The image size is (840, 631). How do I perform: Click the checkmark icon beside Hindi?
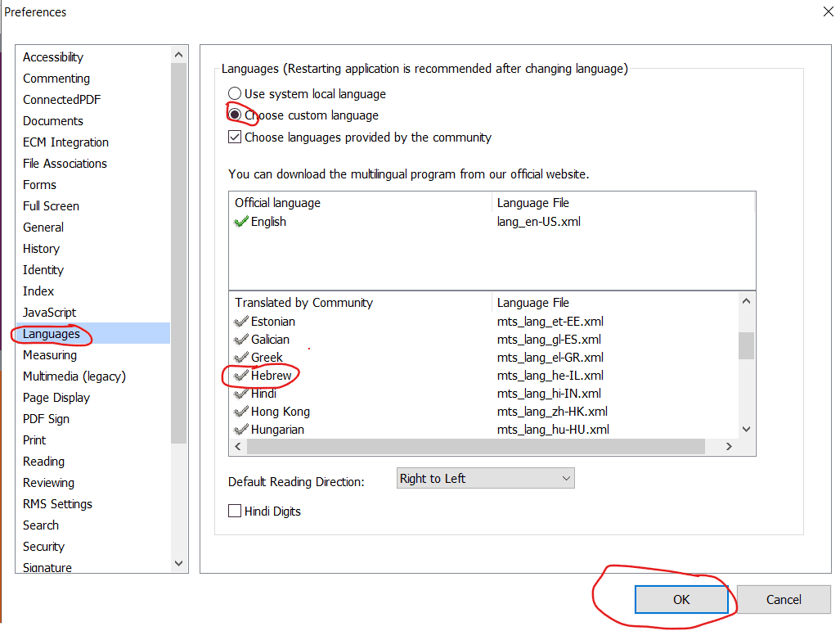point(241,394)
